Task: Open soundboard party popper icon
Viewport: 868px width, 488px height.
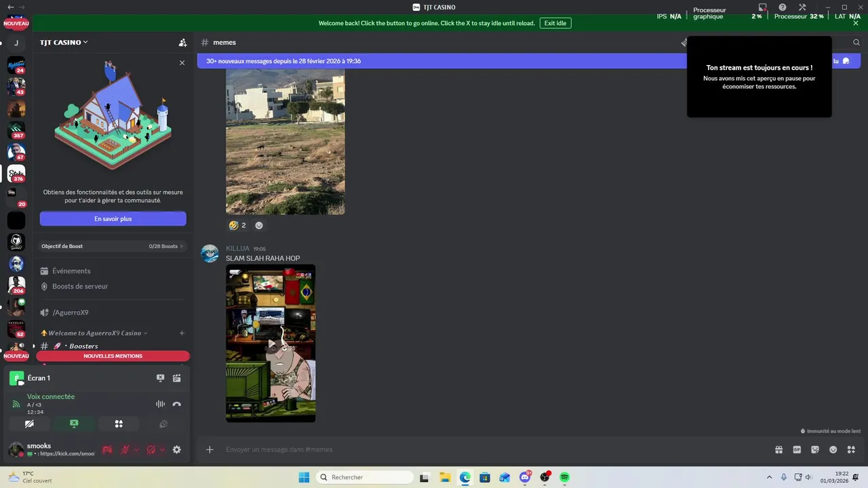Action: point(163,424)
